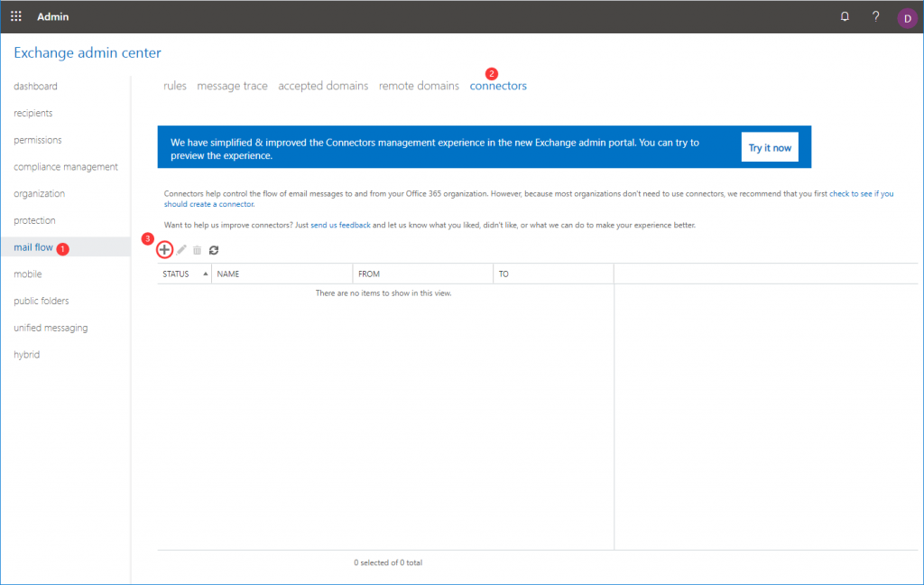The width and height of the screenshot is (924, 585).
Task: Open public folders in the sidebar
Action: [42, 301]
